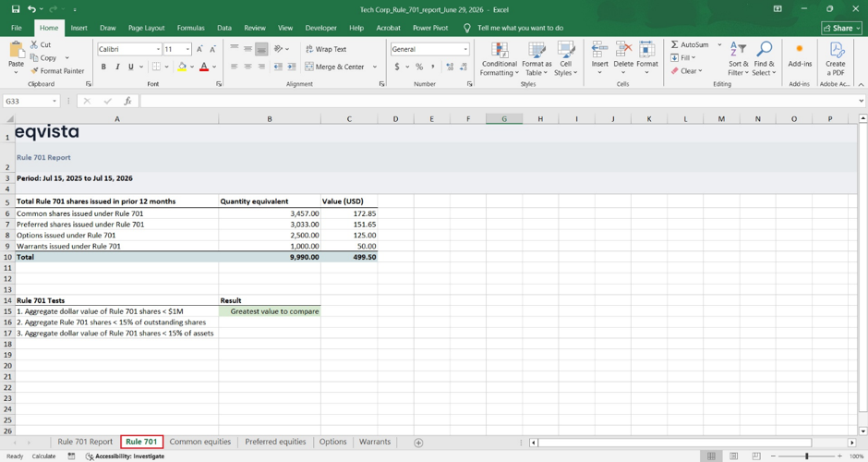The width and height of the screenshot is (868, 462).
Task: Click the Cut scissors icon
Action: [34, 44]
